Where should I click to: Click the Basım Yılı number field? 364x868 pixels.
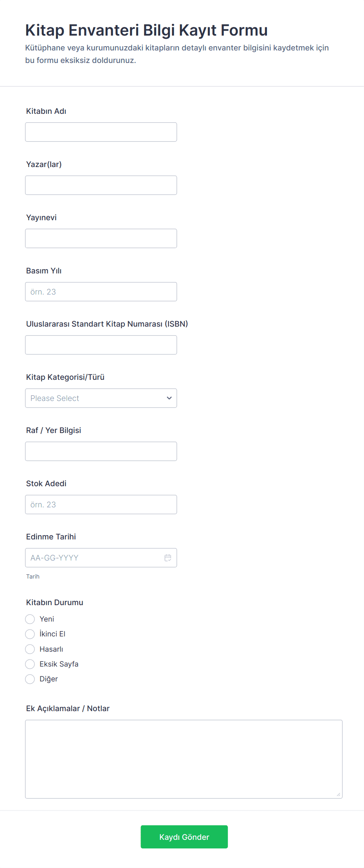101,292
